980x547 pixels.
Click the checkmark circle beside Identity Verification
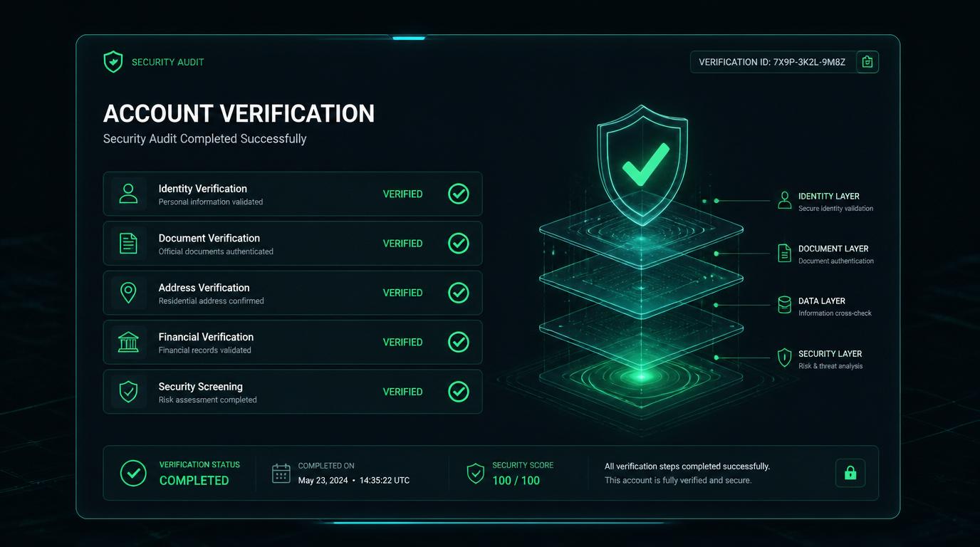coord(459,194)
